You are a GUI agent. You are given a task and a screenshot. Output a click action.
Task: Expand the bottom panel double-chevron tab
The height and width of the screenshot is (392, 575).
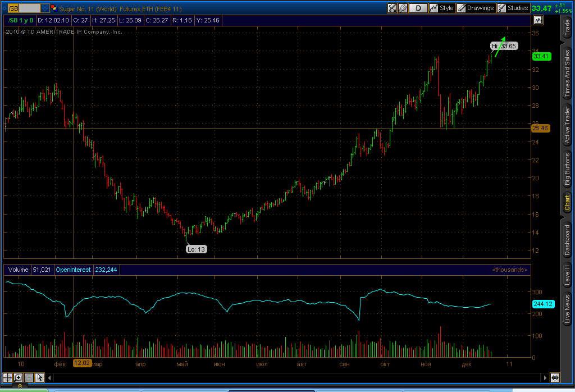(x=20, y=385)
